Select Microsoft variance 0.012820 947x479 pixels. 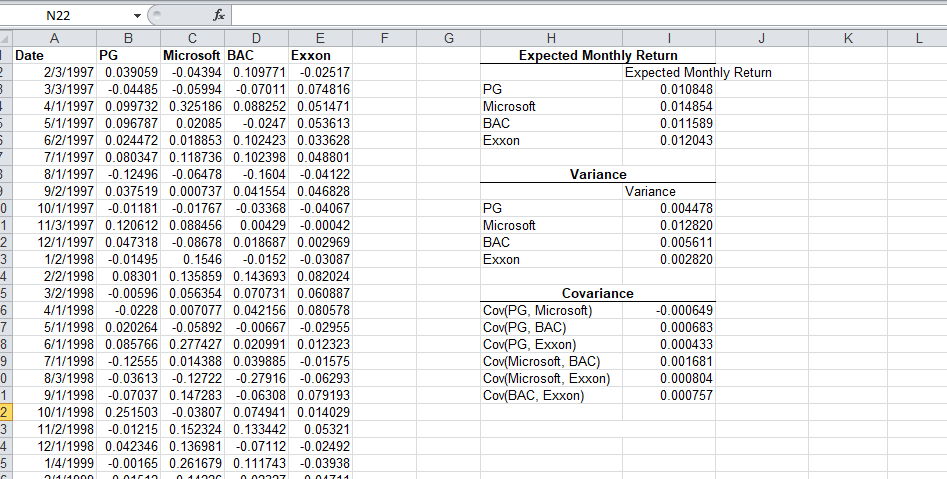[669, 225]
